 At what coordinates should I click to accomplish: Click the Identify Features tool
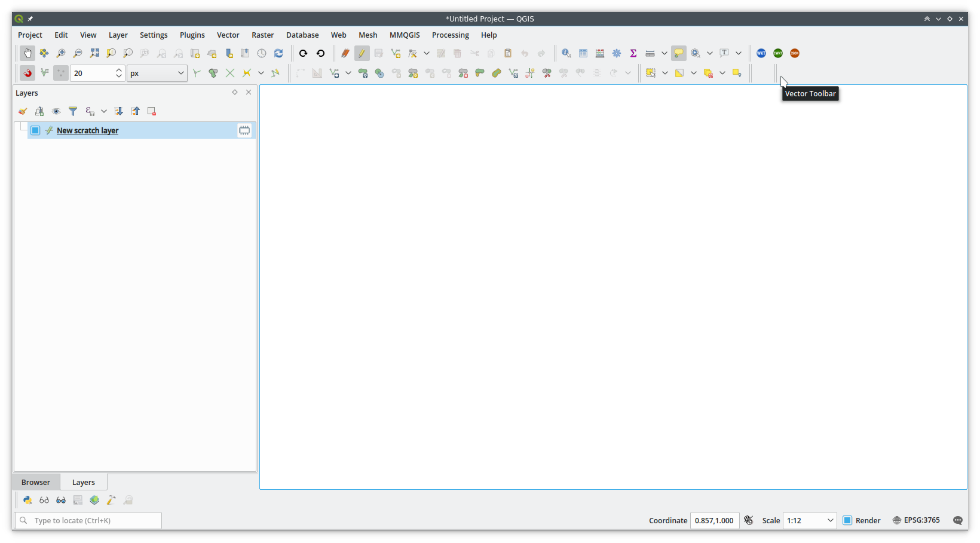[x=566, y=53]
